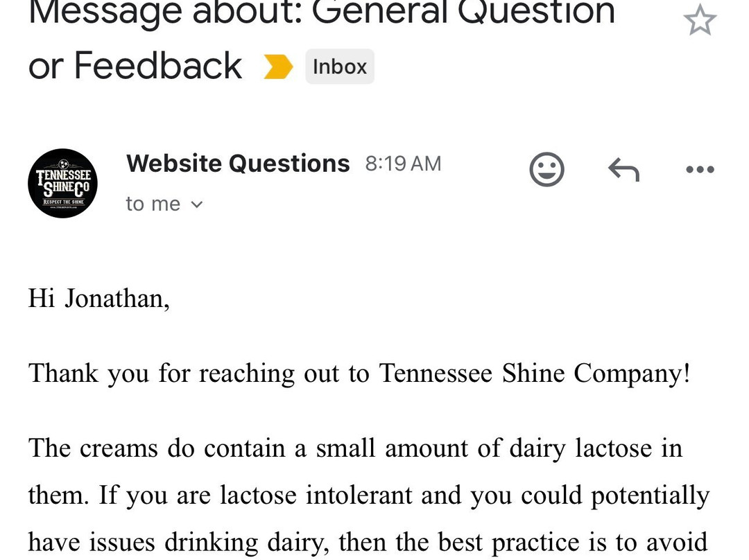Viewport: 749px width, 560px height.
Task: Select the greeting text 'Hi Jonathan'
Action: click(x=98, y=298)
